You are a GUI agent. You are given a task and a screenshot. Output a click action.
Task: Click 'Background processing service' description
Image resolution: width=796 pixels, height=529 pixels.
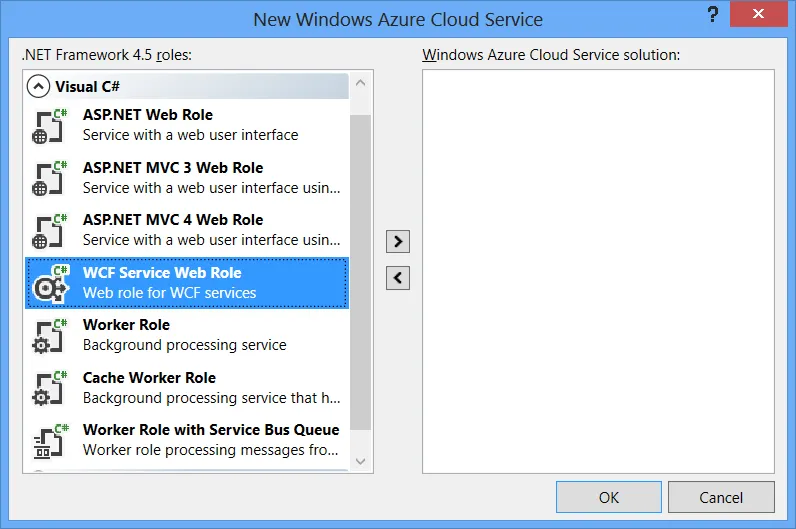pos(185,345)
